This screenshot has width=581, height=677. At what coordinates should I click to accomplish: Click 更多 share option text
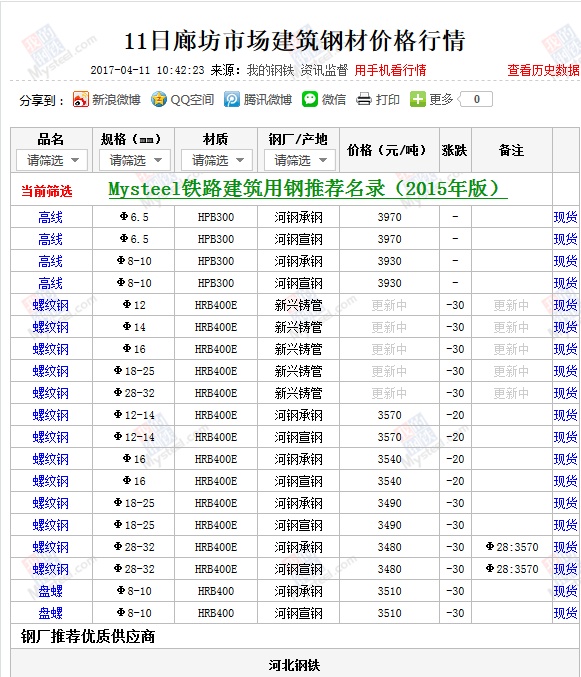[441, 100]
